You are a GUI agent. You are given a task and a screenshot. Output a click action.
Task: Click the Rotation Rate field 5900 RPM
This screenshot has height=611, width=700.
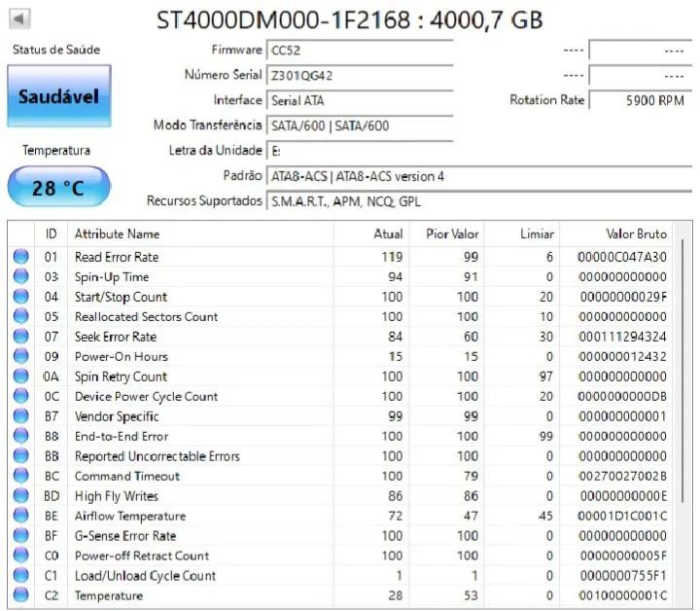641,100
